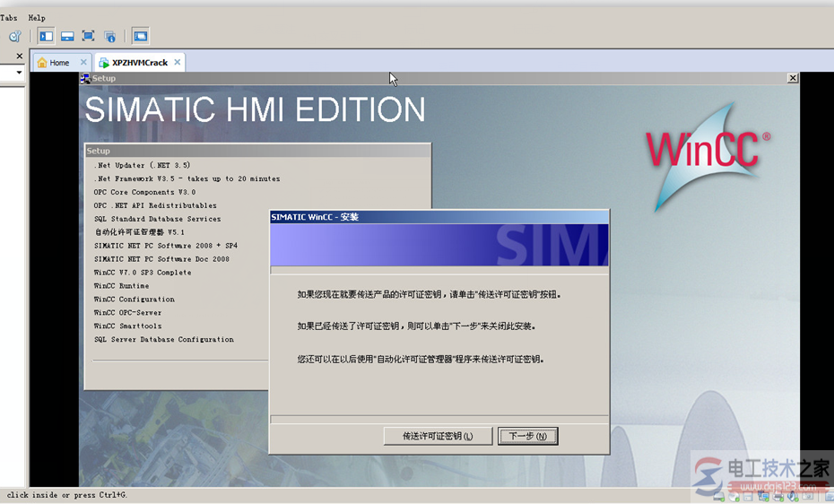Select '.Net Framework V3.5 - takes up to 20 minutes'
The height and width of the screenshot is (504, 834).
click(187, 178)
